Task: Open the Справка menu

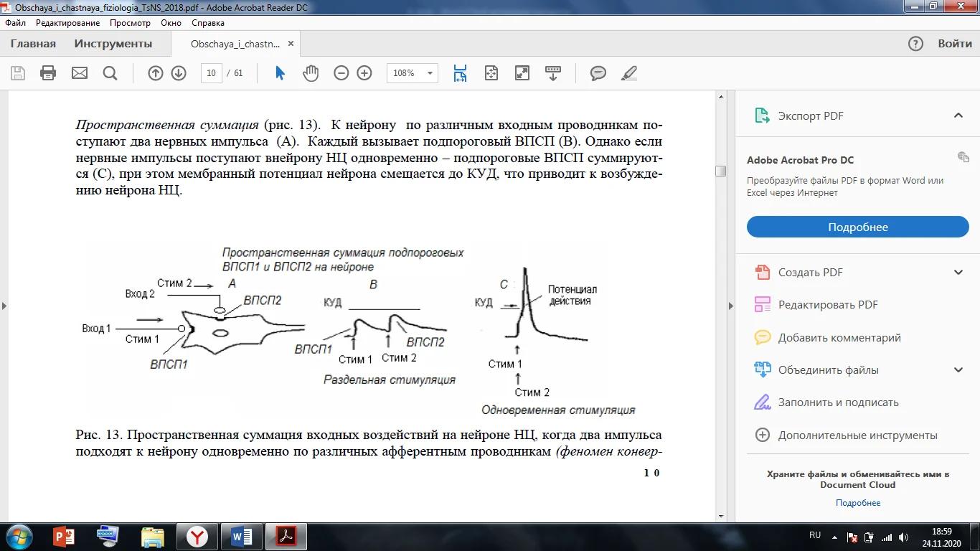Action: click(x=208, y=23)
